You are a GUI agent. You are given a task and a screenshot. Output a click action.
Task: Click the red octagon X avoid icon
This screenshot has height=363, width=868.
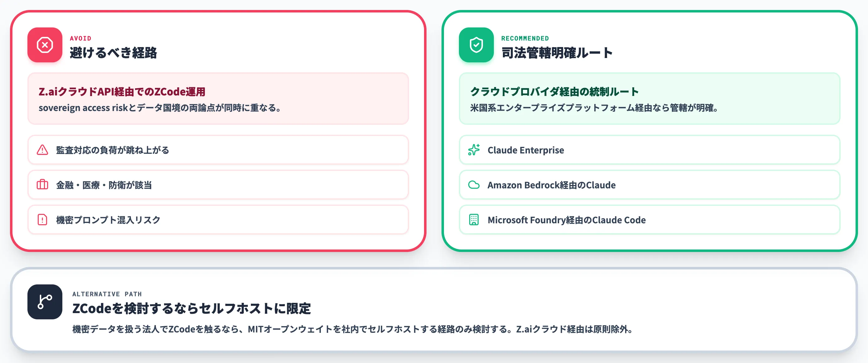[45, 45]
